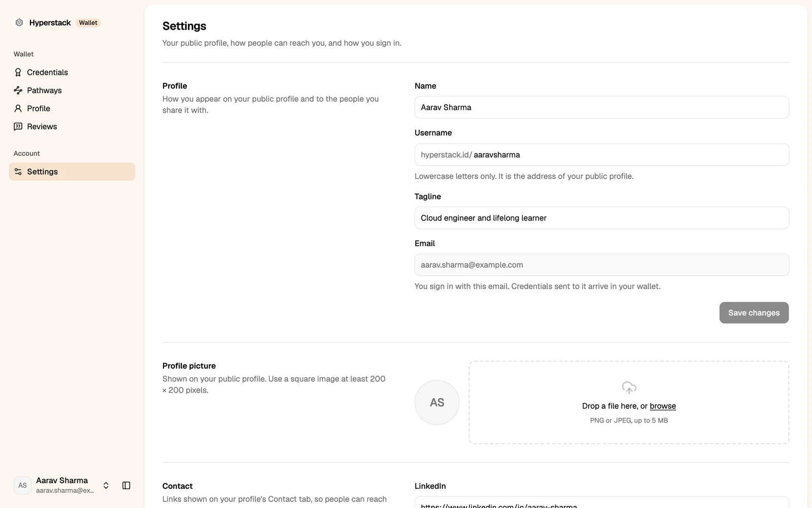Click the Hyperstack logo icon

click(19, 22)
